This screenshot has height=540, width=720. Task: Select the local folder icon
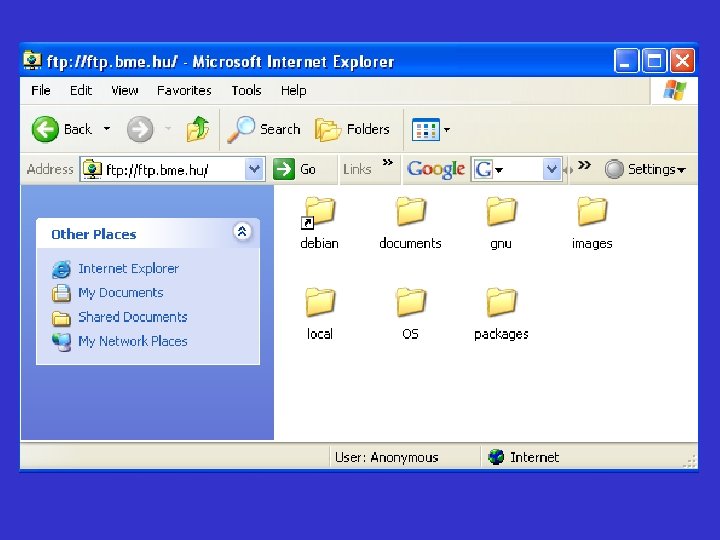point(320,303)
